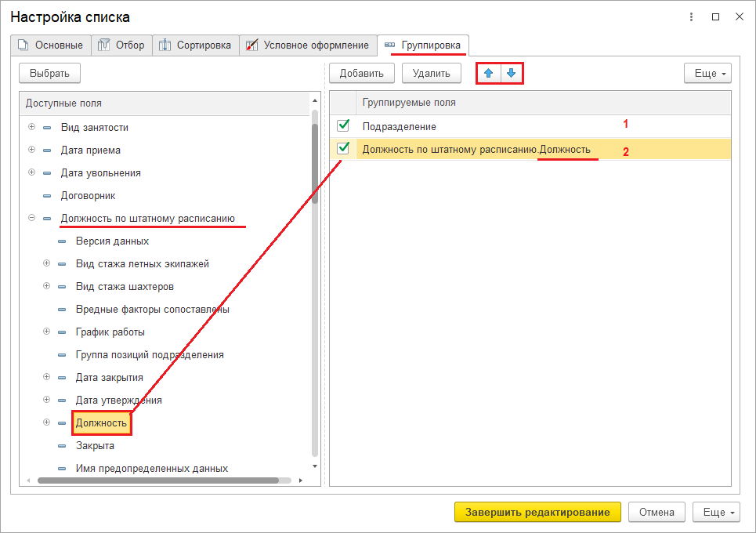Uncheck the Подразделение grouping checkbox

pyautogui.click(x=343, y=125)
